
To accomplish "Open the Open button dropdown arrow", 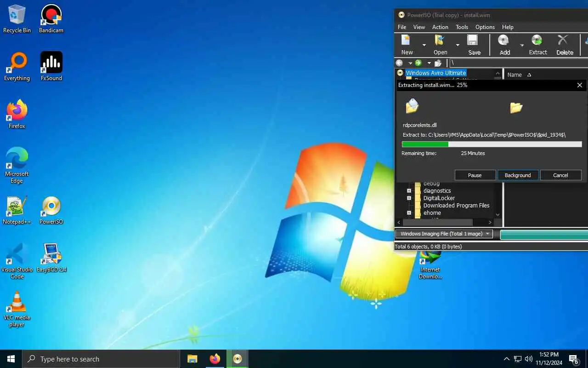I will click(x=458, y=45).
